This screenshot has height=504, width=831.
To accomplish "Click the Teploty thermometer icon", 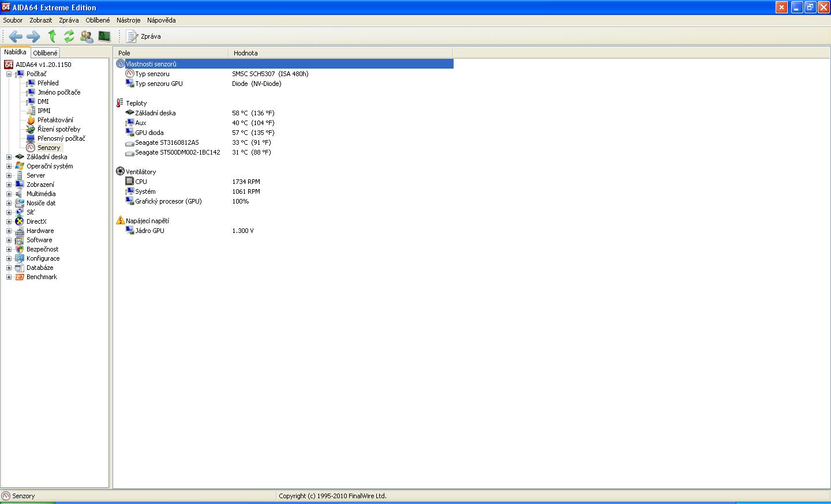I will tap(120, 103).
